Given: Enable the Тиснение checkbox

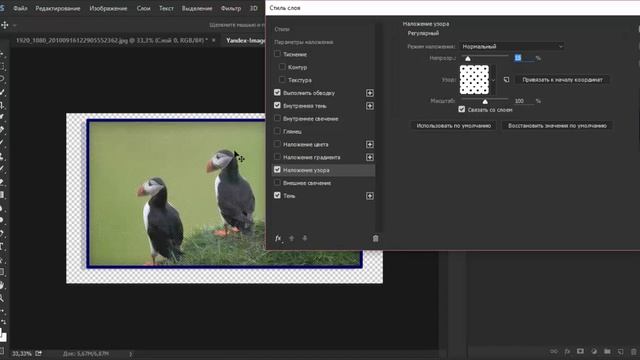Looking at the screenshot, I should [278, 54].
